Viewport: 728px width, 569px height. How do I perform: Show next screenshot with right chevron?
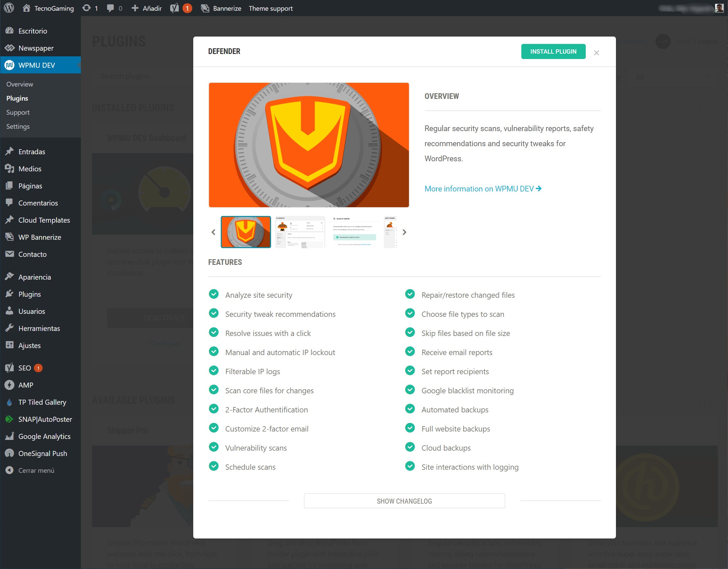click(404, 232)
